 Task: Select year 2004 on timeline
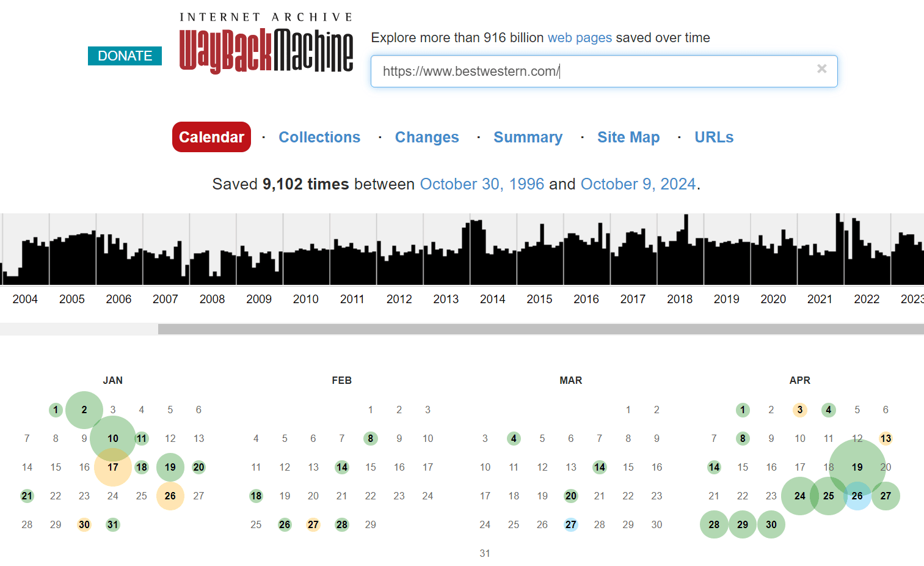coord(25,299)
